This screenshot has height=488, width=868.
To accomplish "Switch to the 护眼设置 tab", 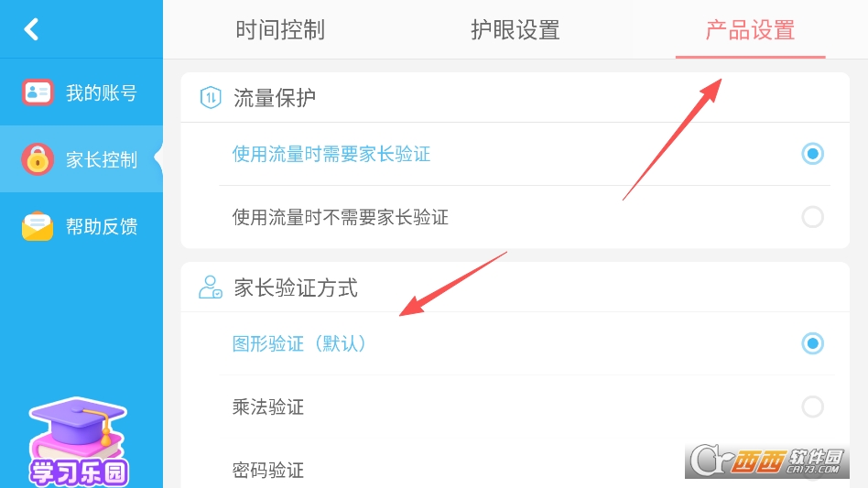I will click(x=515, y=30).
